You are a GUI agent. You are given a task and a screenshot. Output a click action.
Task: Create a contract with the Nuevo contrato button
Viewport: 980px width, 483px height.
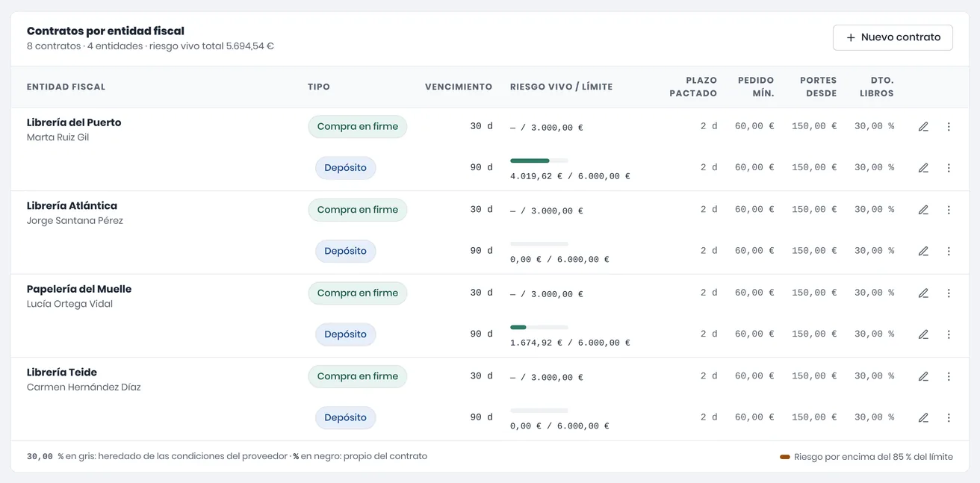pos(893,37)
